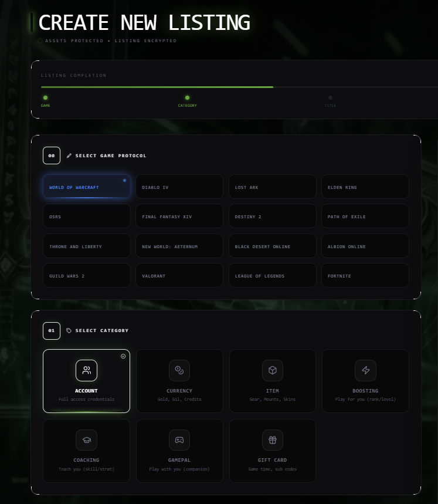This screenshot has width=438, height=504.
Task: Click 'Gold, Gil, Credits' description
Action: tap(179, 399)
